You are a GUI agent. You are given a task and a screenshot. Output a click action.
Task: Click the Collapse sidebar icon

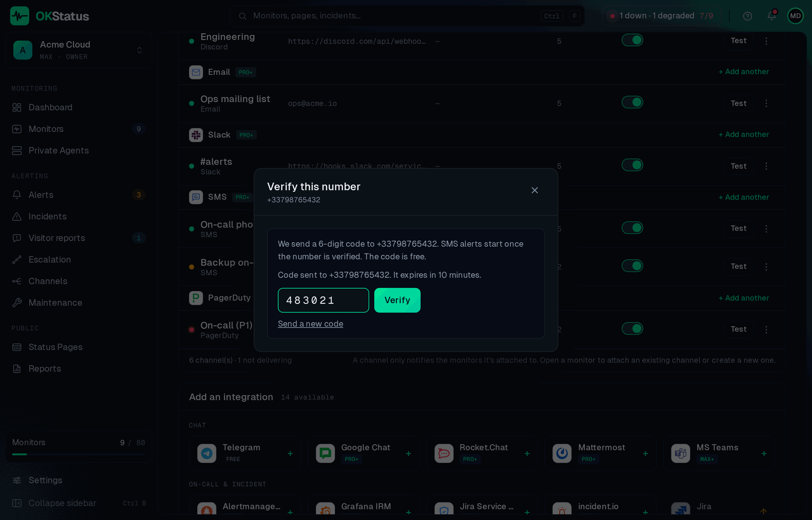[17, 503]
